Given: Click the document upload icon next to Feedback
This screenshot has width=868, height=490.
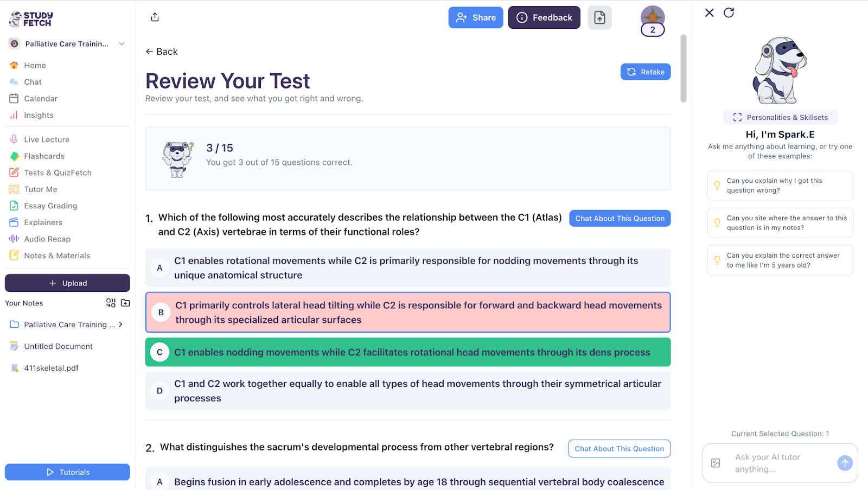Looking at the screenshot, I should tap(599, 17).
